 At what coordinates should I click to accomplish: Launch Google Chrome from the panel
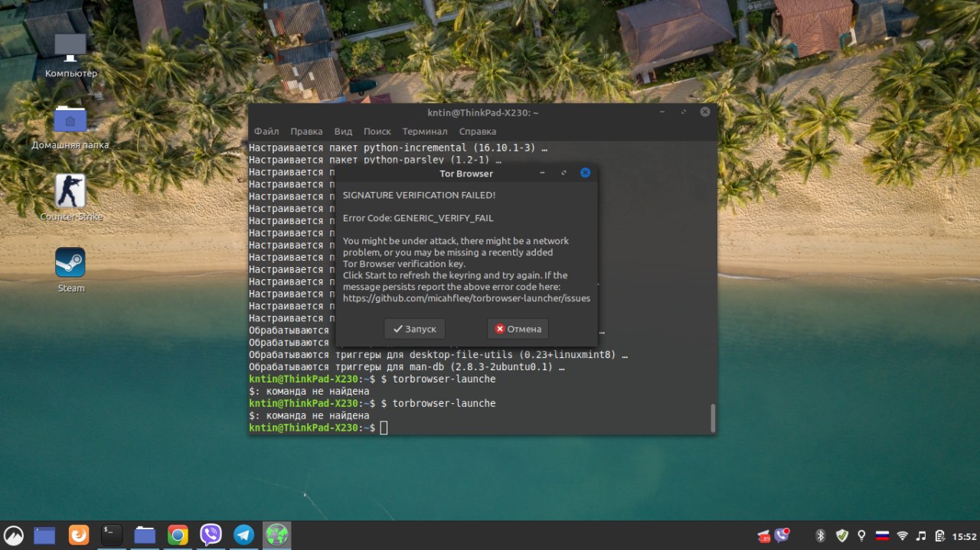point(178,535)
